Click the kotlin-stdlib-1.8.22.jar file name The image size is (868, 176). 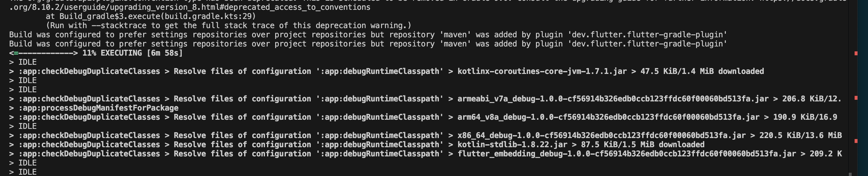512,144
